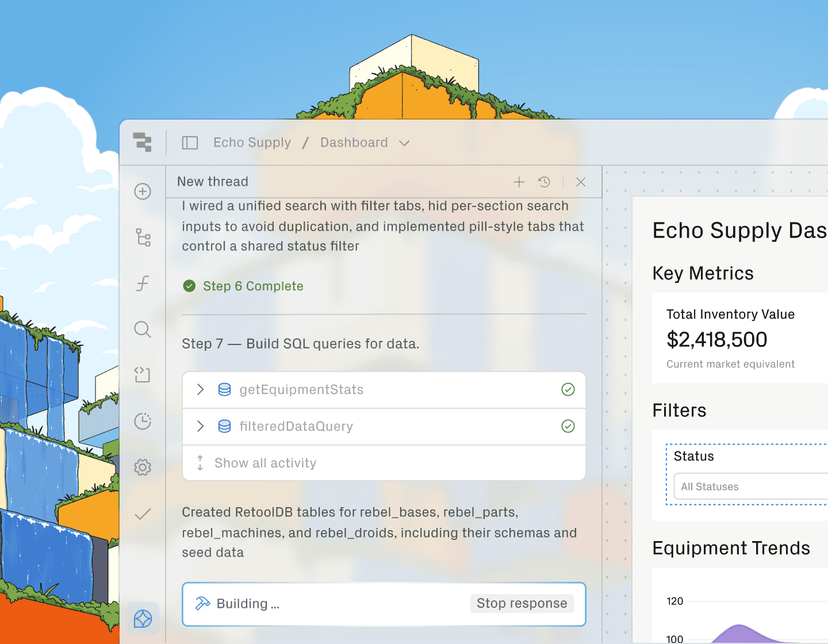Toggle the left panel visibility icon

pos(190,142)
